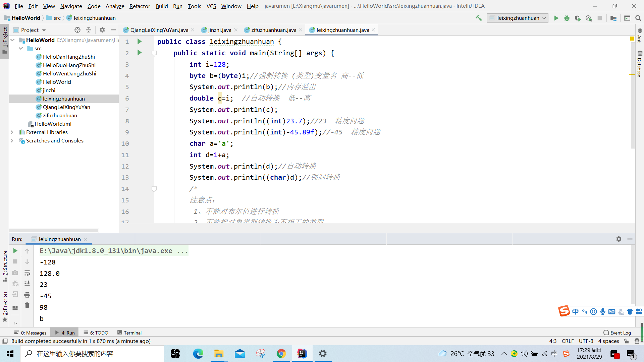Viewport: 644px width, 362px height.
Task: Click the locate-file target icon in Project panel
Action: (77, 30)
